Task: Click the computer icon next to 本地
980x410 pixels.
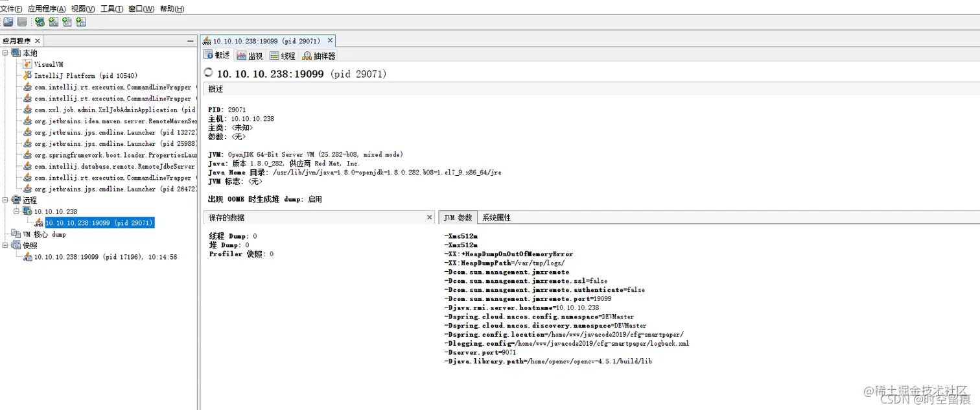Action: pos(16,53)
